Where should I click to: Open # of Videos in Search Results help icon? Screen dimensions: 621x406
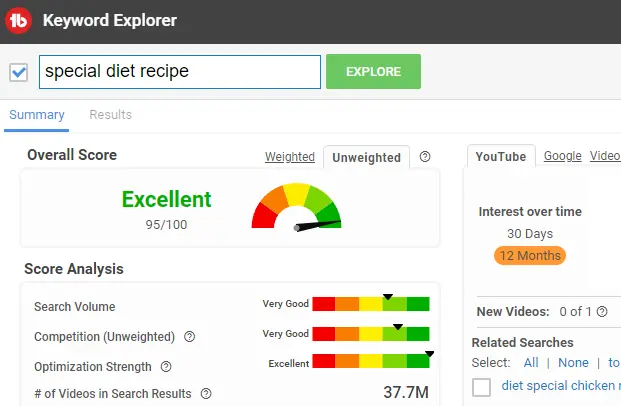pos(206,394)
